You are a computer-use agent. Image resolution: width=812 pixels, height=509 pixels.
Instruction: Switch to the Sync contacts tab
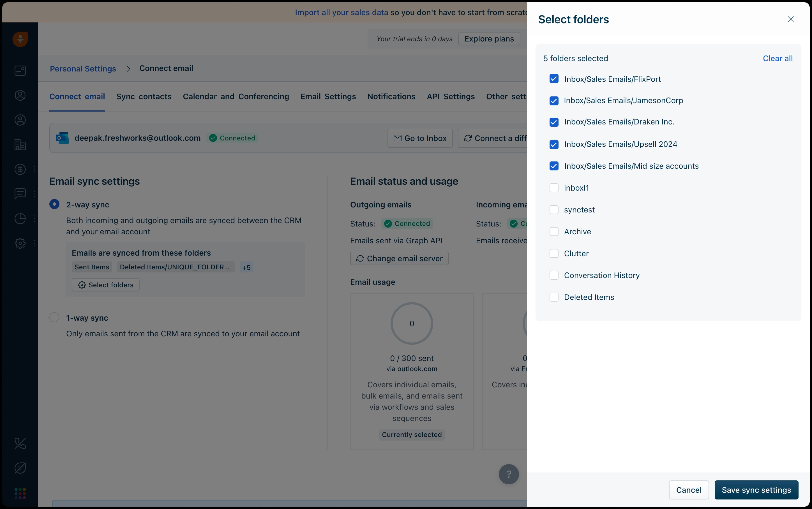point(144,97)
